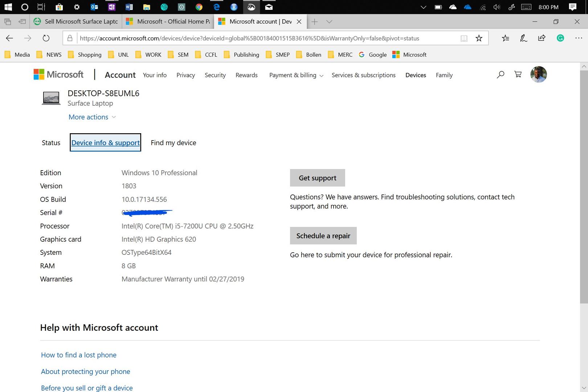The height and width of the screenshot is (392, 588).
Task: Open Edge Settings and more menu
Action: 579,38
